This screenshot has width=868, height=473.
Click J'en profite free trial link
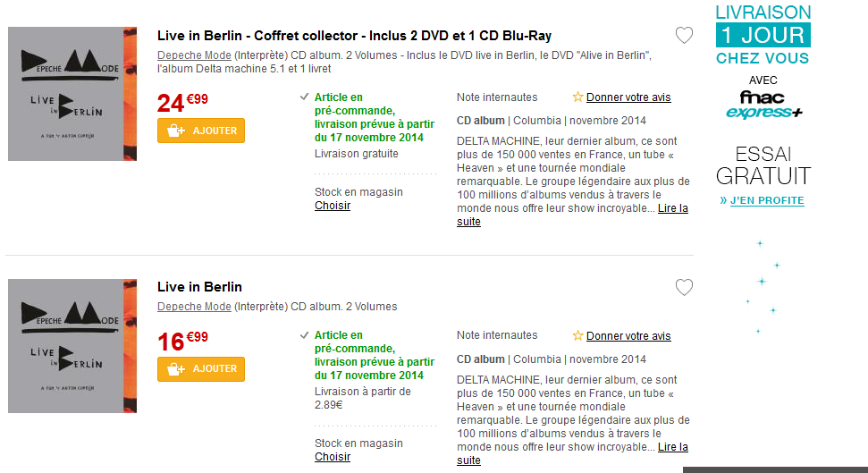pos(767,200)
